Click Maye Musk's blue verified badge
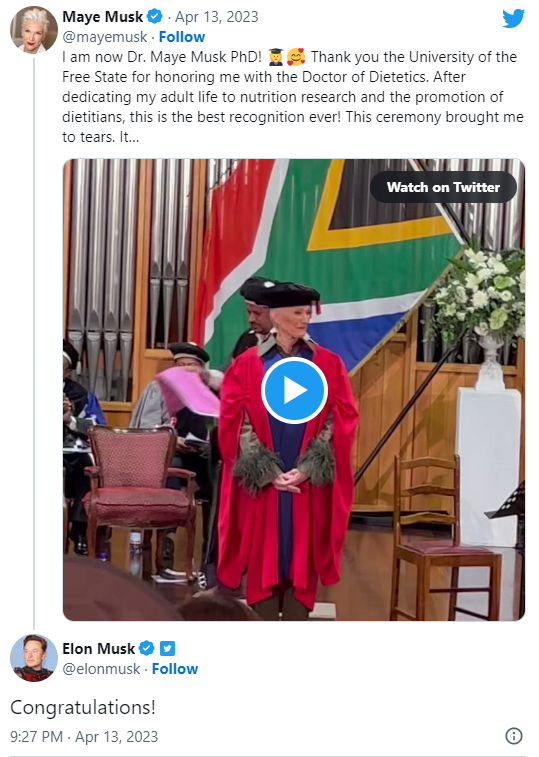 pyautogui.click(x=155, y=16)
